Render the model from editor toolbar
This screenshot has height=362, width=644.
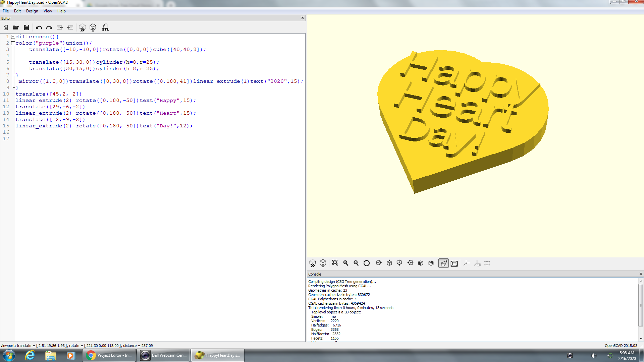pos(93,27)
